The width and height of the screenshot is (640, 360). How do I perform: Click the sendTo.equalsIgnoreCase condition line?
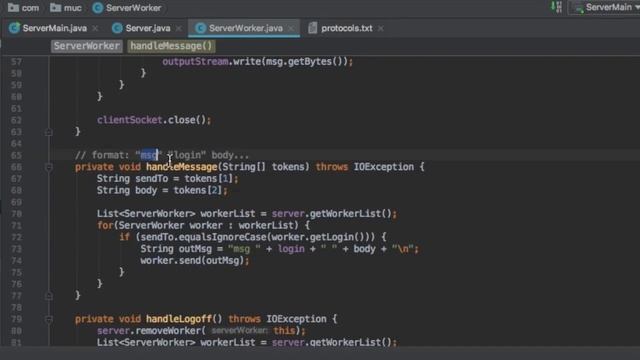pyautogui.click(x=253, y=237)
